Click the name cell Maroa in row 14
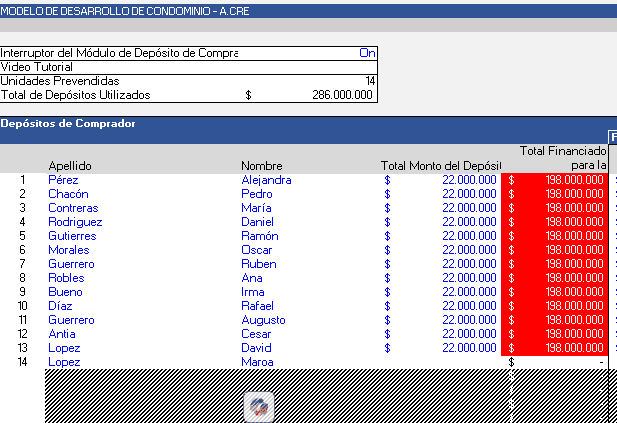 258,362
